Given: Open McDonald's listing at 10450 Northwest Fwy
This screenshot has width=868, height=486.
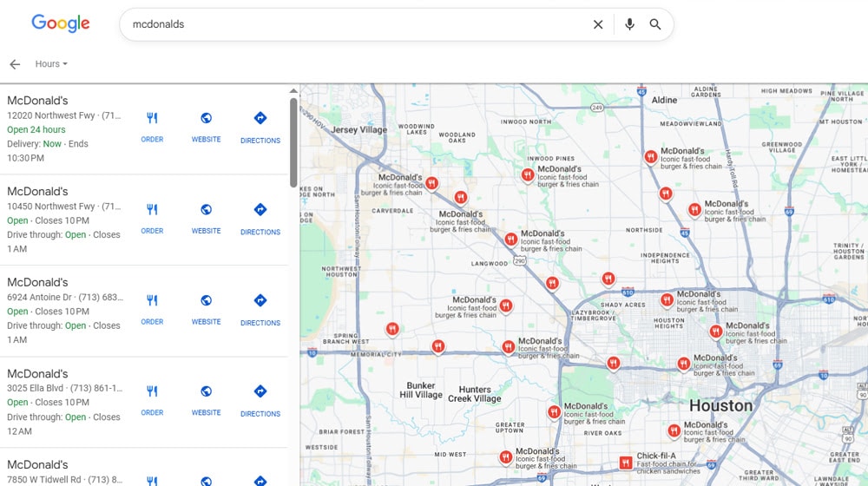Looking at the screenshot, I should [x=37, y=191].
